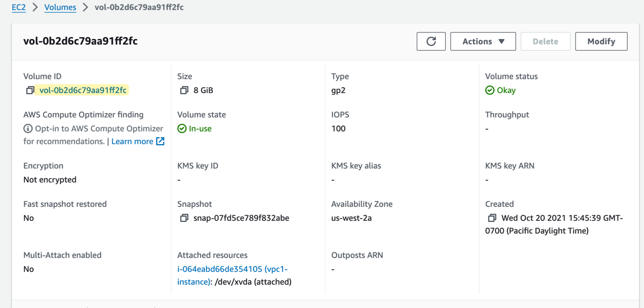Click the Okay status text
Image resolution: width=644 pixels, height=308 pixels.
click(x=506, y=90)
